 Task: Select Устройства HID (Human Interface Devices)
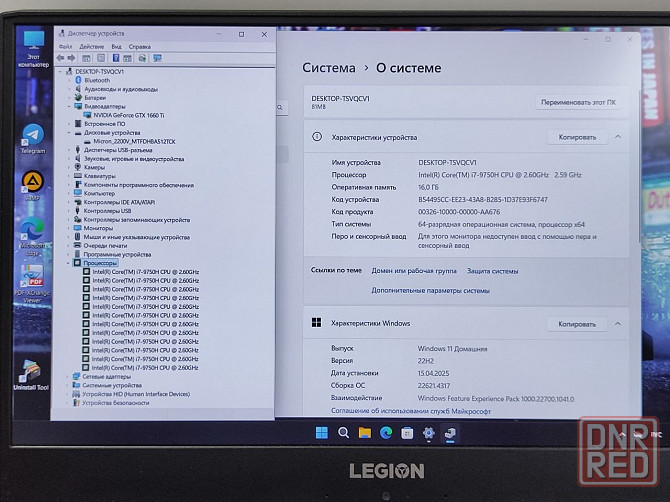coord(136,394)
